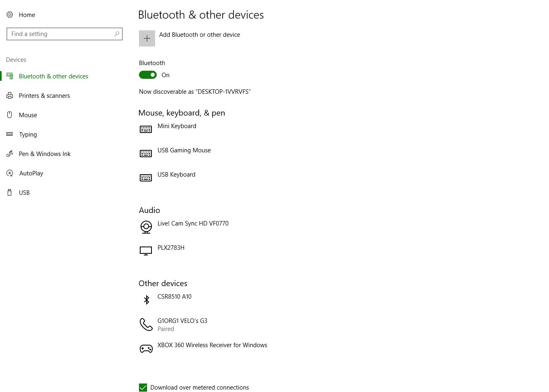Select the G1ORG1 VELO's G3 phone icon
Viewport: 549px width, 392px height.
[146, 324]
